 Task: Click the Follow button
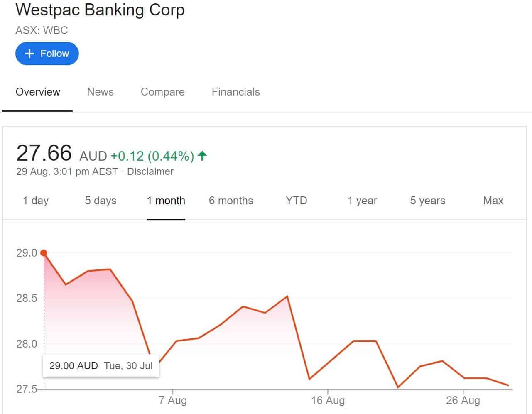(47, 54)
